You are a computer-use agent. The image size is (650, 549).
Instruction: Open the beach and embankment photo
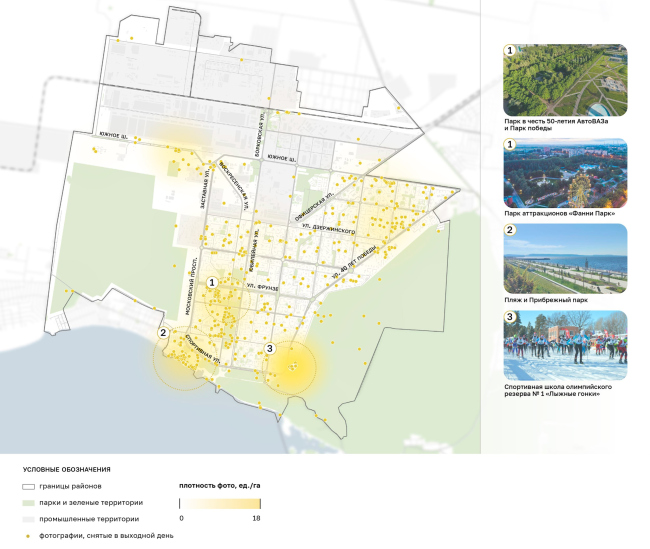click(566, 258)
